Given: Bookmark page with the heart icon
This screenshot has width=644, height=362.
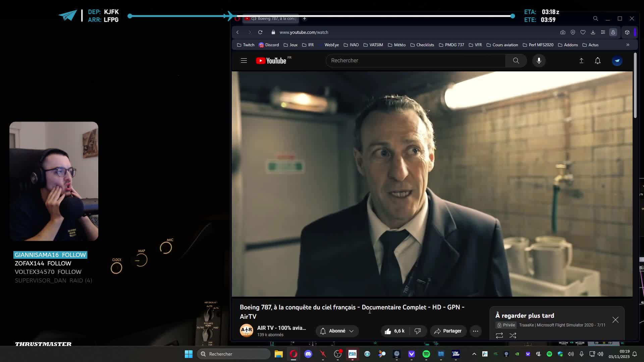Looking at the screenshot, I should pyautogui.click(x=583, y=32).
